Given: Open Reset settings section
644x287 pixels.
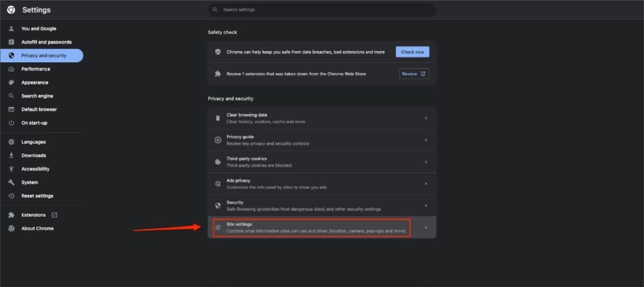Looking at the screenshot, I should pos(37,196).
